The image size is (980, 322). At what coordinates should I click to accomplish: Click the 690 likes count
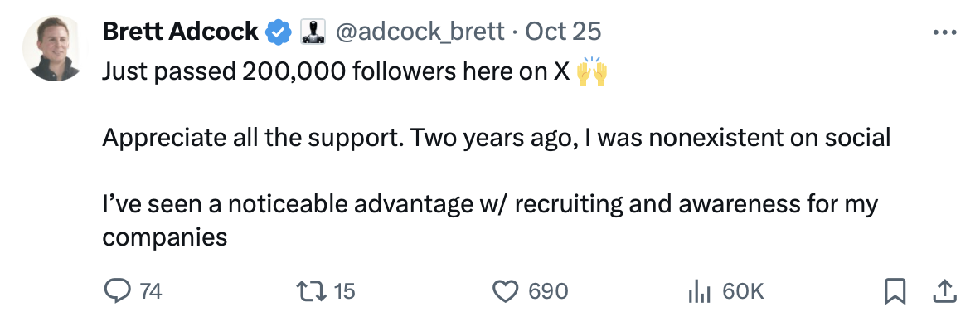[x=549, y=291]
